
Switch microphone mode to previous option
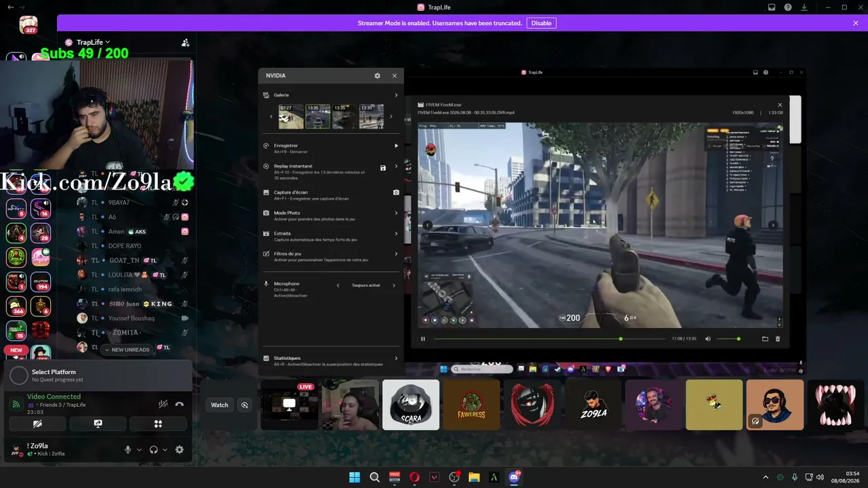tap(338, 285)
